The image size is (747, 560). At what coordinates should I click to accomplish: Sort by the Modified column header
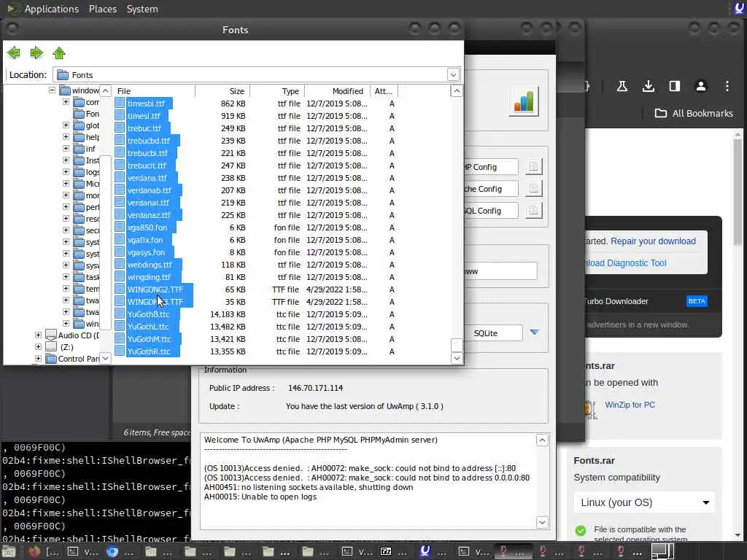pos(337,91)
